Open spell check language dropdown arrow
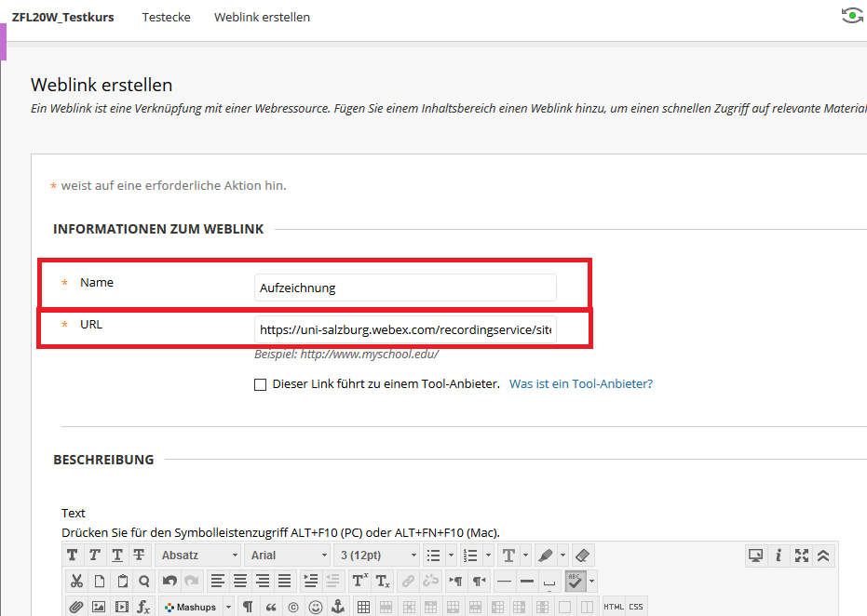The height and width of the screenshot is (616, 867). tap(591, 582)
